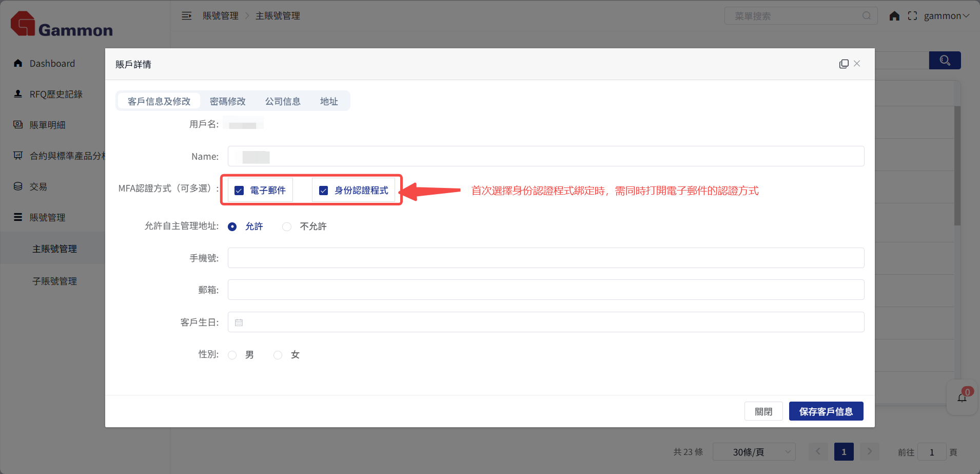
Task: Open Dashboard from the sidebar
Action: 52,64
